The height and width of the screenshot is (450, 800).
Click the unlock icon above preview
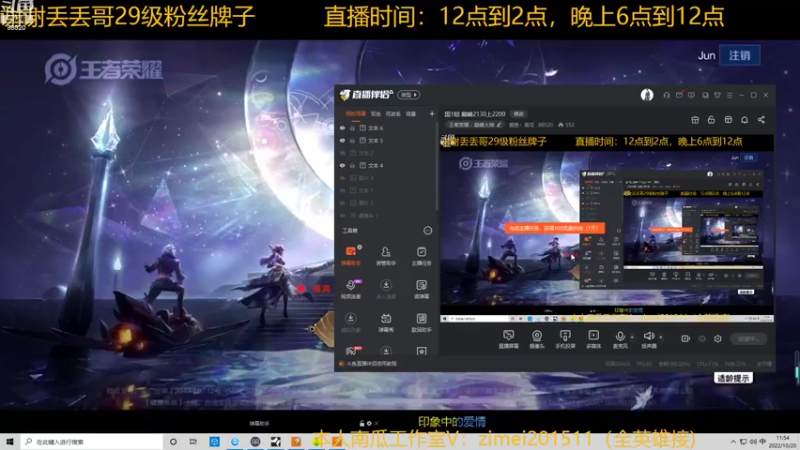pyautogui.click(x=711, y=120)
